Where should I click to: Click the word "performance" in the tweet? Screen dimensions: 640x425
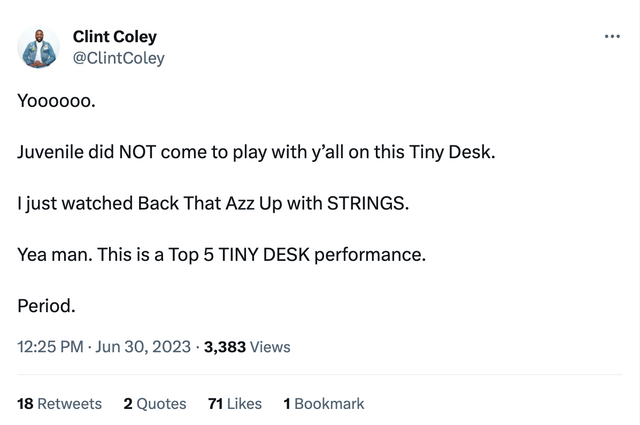pos(370,255)
